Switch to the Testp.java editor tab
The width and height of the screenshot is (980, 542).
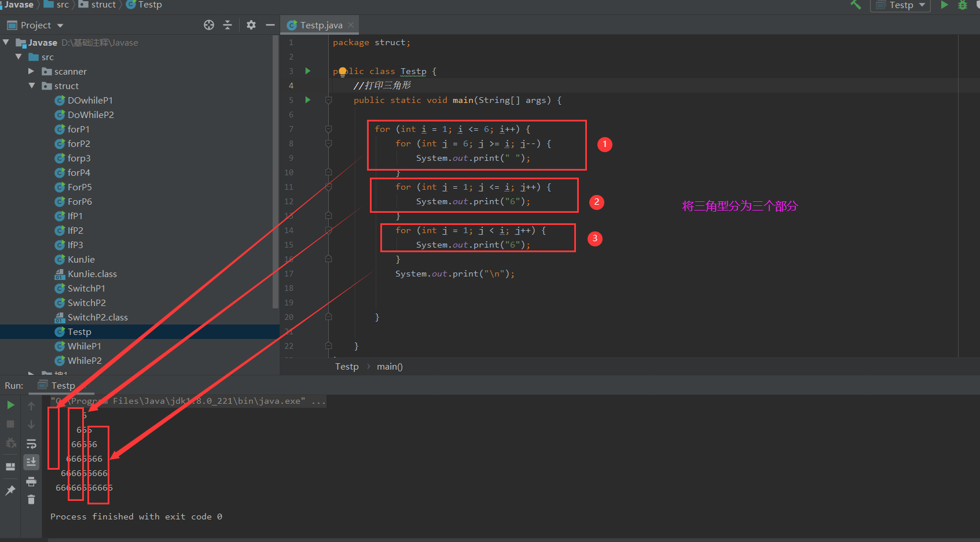tap(321, 25)
